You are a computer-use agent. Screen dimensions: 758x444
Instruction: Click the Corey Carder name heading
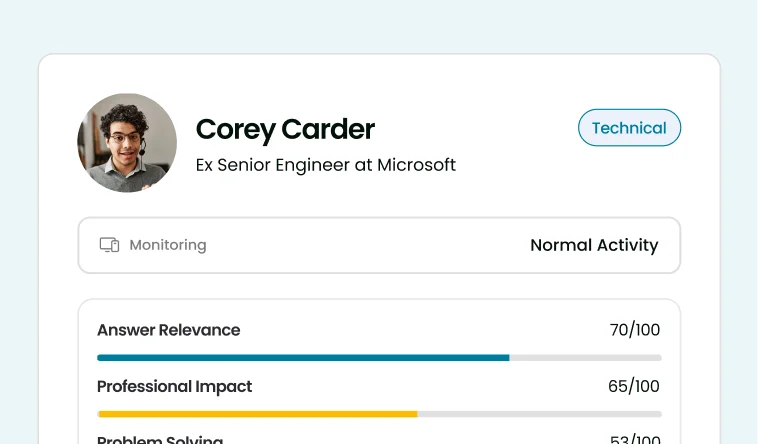[285, 129]
